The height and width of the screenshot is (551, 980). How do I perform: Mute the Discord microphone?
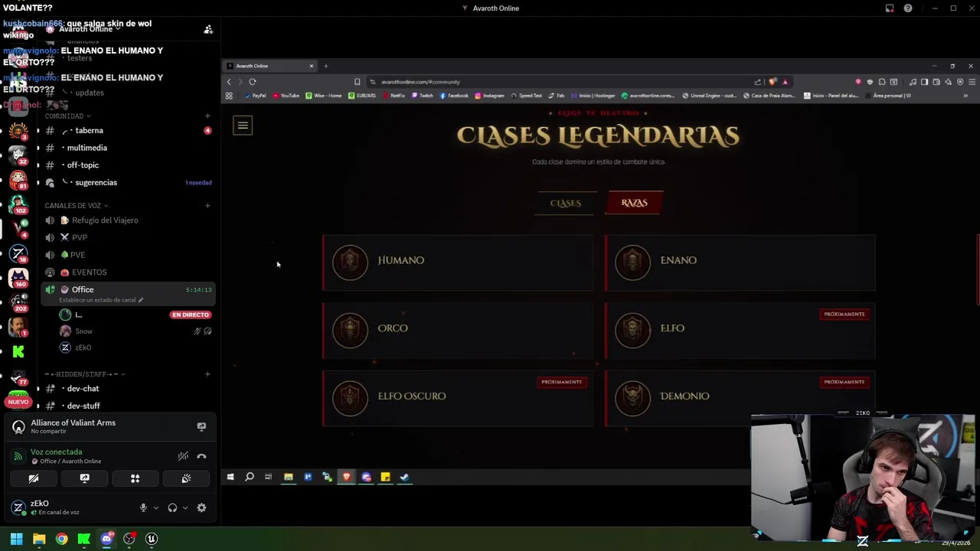(143, 508)
